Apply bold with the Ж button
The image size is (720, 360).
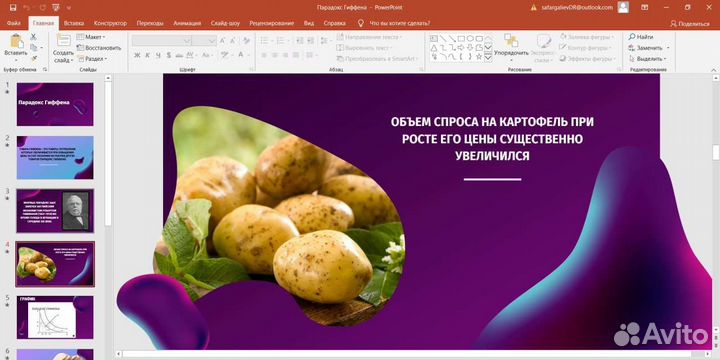click(x=137, y=55)
